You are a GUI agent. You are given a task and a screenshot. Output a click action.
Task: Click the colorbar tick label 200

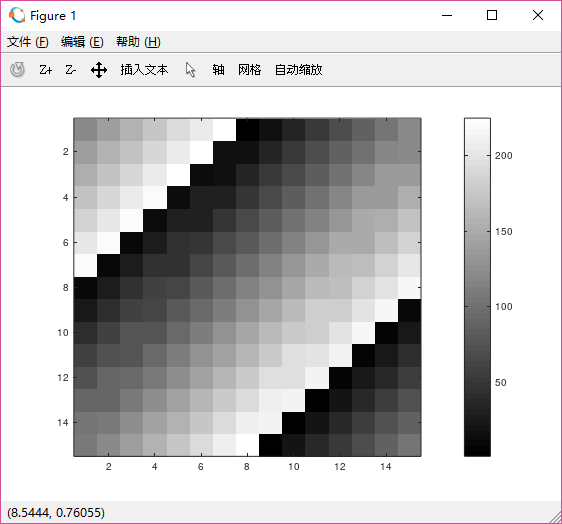pos(504,156)
